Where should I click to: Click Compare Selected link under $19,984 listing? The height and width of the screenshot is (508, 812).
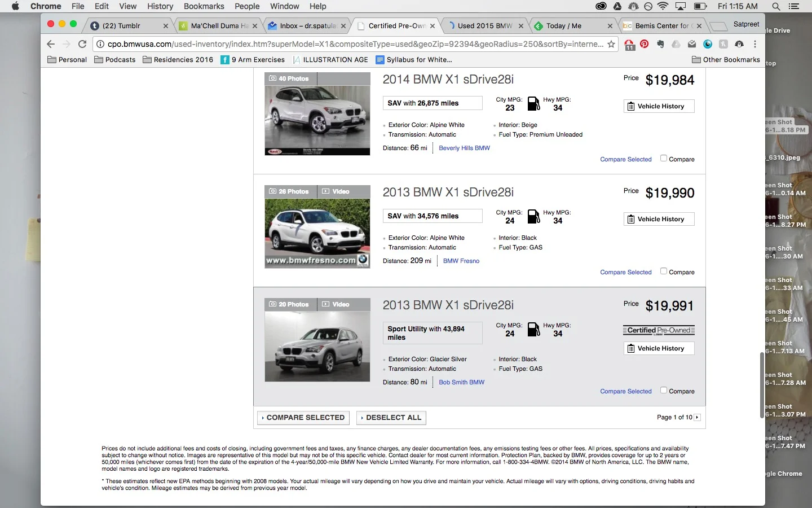(626, 159)
